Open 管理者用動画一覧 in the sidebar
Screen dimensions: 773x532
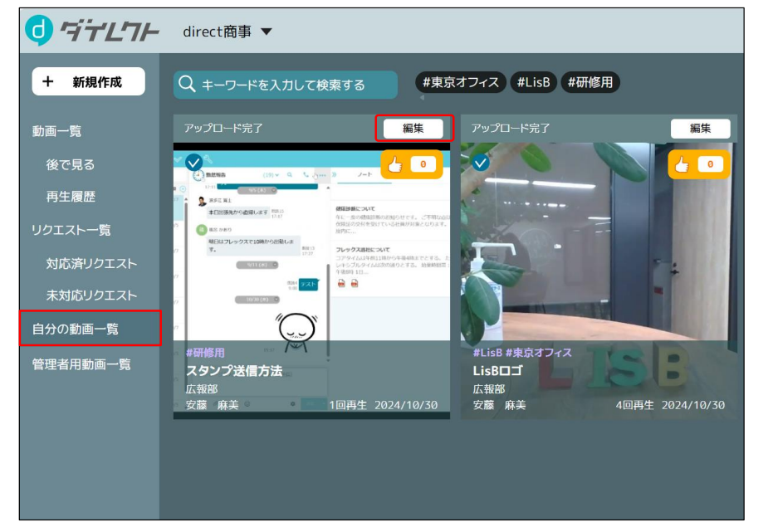tap(81, 364)
